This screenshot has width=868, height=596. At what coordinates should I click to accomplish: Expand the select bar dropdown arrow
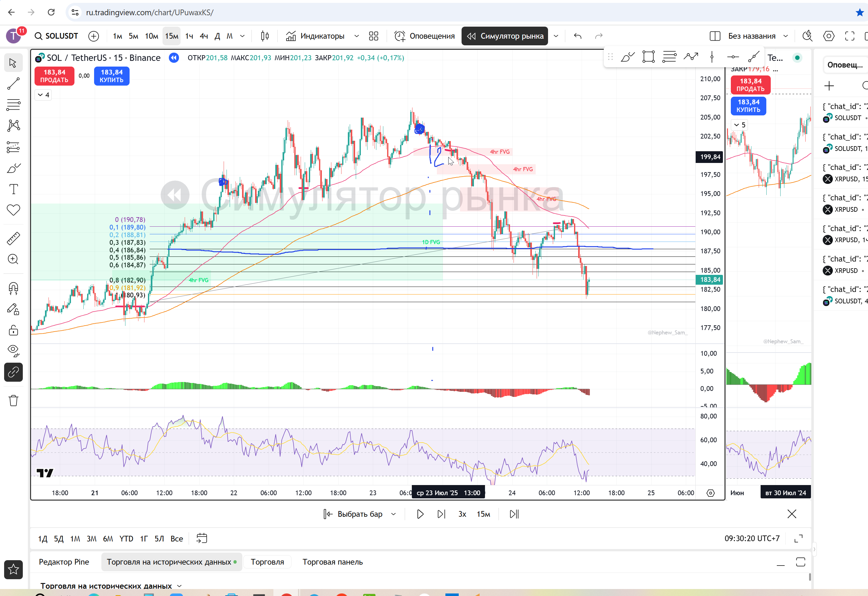(x=393, y=514)
